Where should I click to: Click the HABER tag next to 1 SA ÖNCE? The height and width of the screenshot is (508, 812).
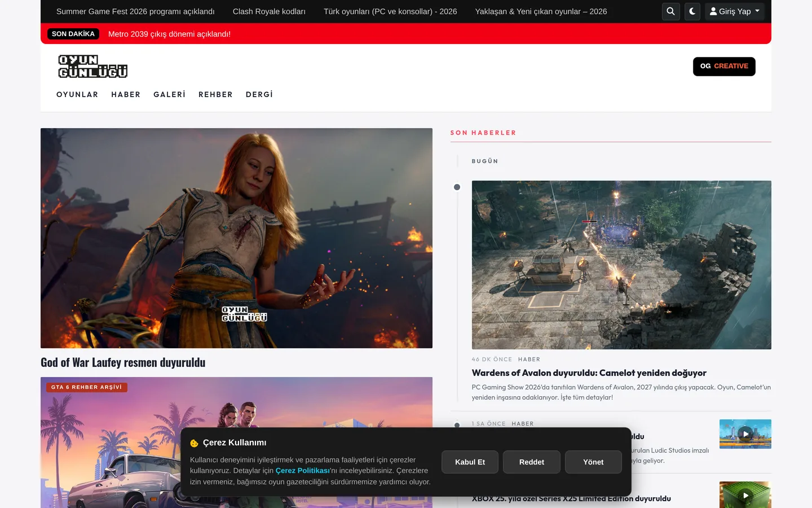tap(523, 424)
